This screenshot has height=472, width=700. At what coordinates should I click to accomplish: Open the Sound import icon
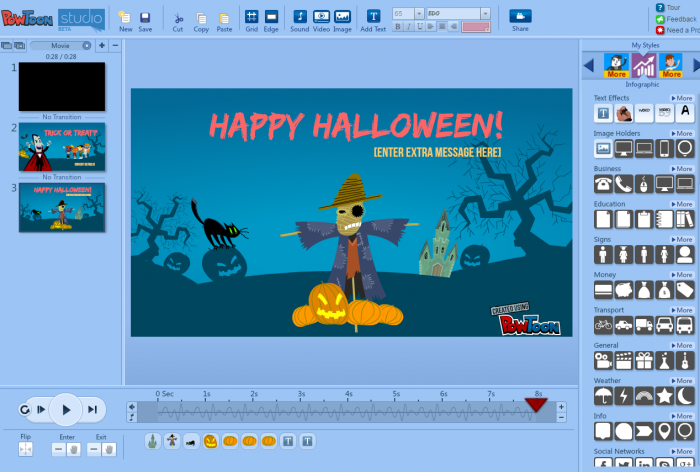click(300, 21)
